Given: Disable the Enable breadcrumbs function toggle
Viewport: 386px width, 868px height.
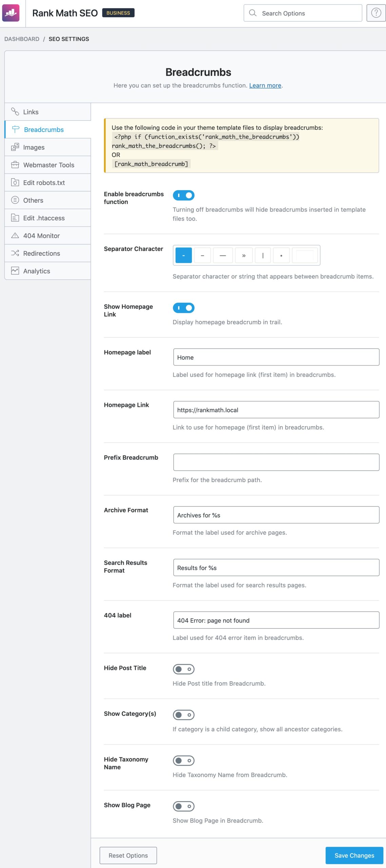Looking at the screenshot, I should tap(184, 195).
